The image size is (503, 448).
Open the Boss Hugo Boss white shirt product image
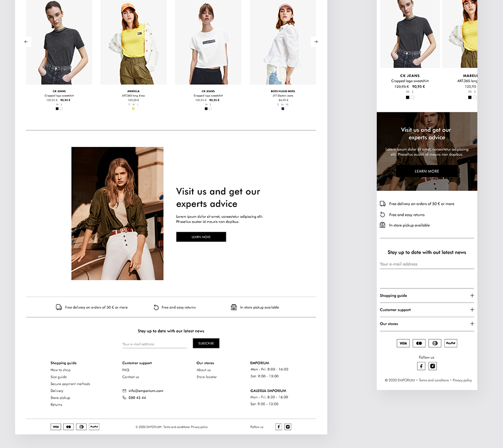pos(283,42)
